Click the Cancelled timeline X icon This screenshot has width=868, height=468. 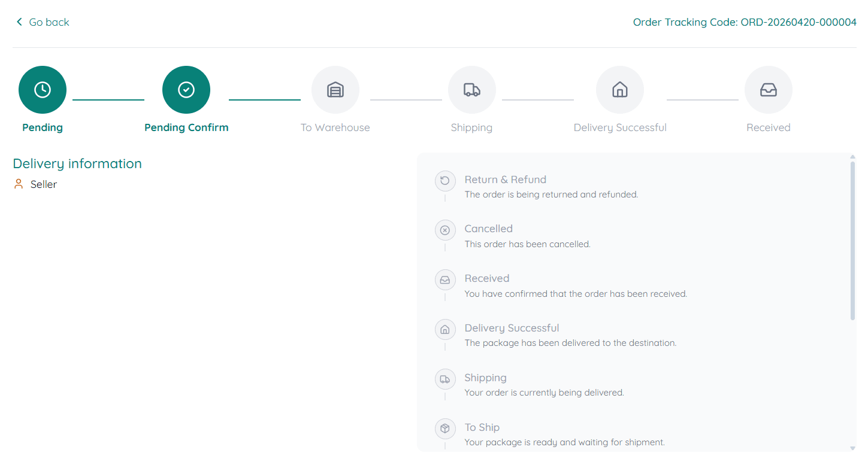(445, 230)
